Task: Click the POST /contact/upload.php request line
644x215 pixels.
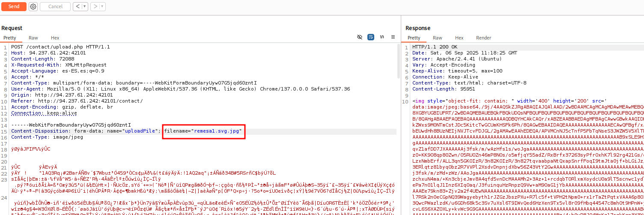Action: (x=60, y=47)
